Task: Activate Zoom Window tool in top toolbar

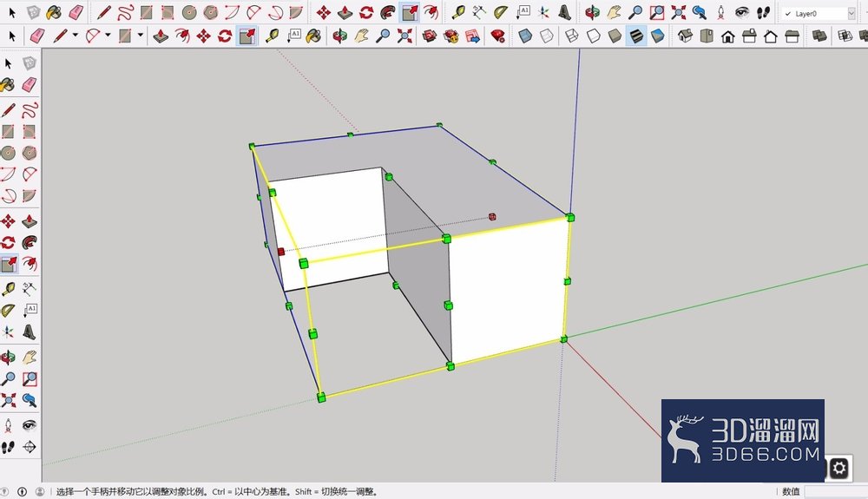Action: point(656,12)
